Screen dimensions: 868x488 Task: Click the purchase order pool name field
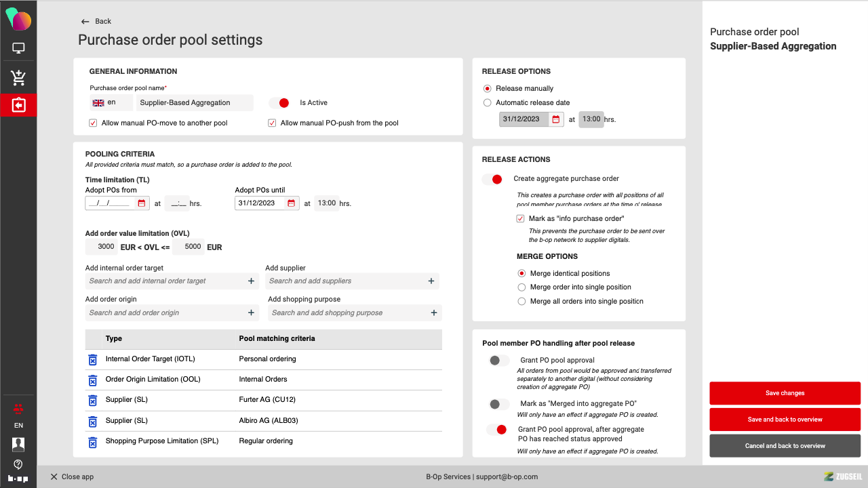point(194,103)
